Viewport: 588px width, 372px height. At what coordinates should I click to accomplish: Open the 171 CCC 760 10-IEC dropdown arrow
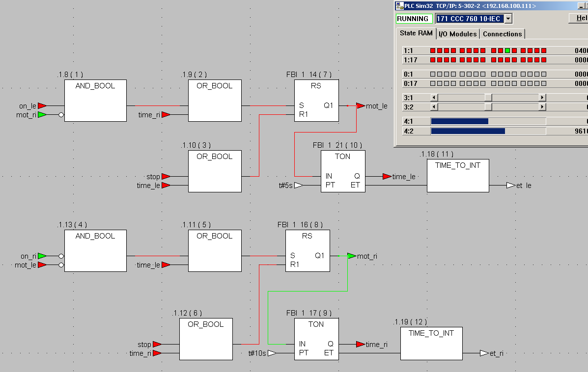coord(508,19)
